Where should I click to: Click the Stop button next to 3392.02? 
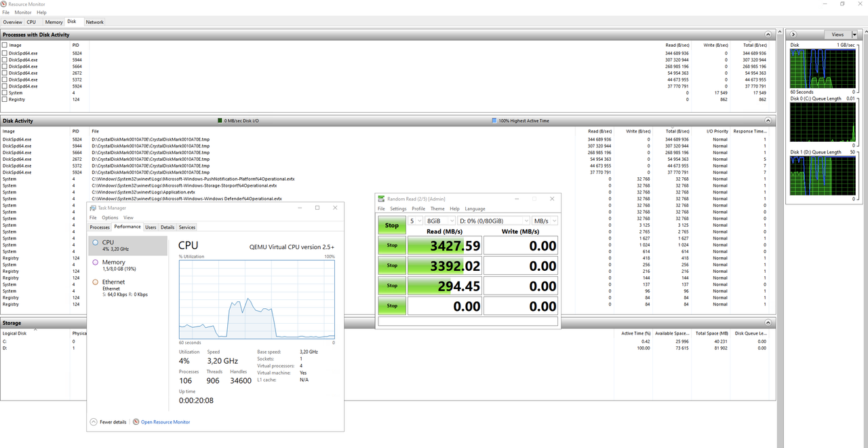(x=392, y=265)
